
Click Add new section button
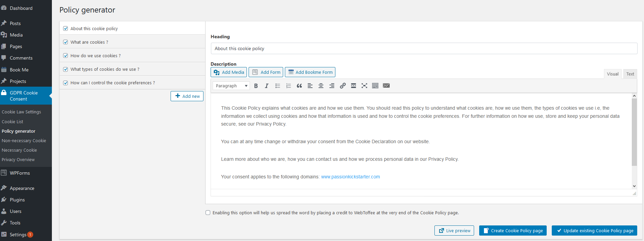187,96
